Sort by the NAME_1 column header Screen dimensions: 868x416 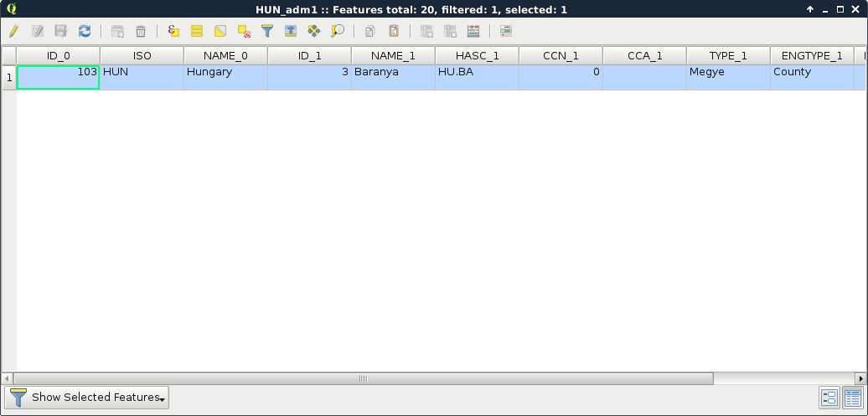393,56
